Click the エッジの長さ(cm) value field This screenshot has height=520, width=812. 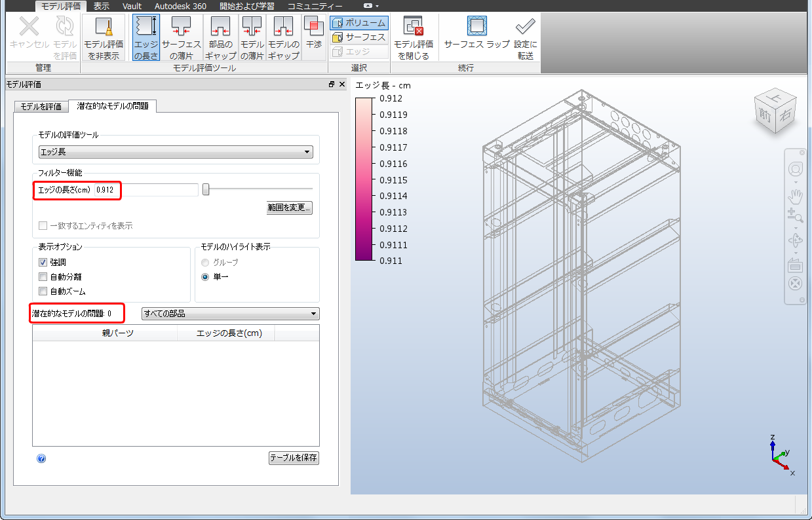point(146,190)
